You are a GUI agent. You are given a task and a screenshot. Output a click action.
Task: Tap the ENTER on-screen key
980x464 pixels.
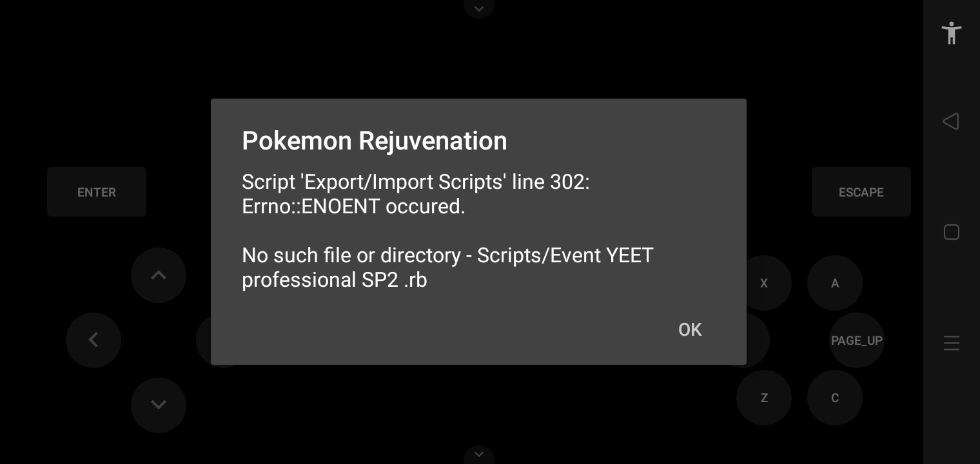(97, 192)
